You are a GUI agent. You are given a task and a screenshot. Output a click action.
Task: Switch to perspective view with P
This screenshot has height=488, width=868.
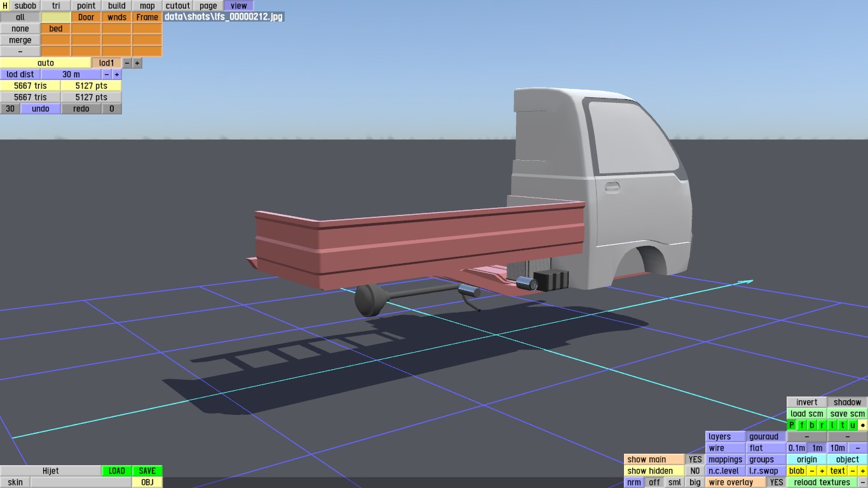click(x=792, y=425)
